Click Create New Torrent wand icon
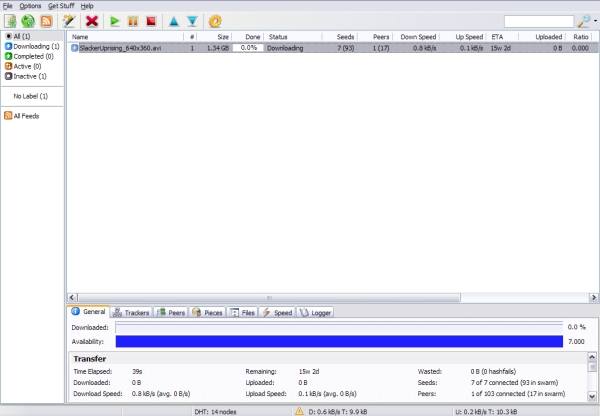 point(69,21)
